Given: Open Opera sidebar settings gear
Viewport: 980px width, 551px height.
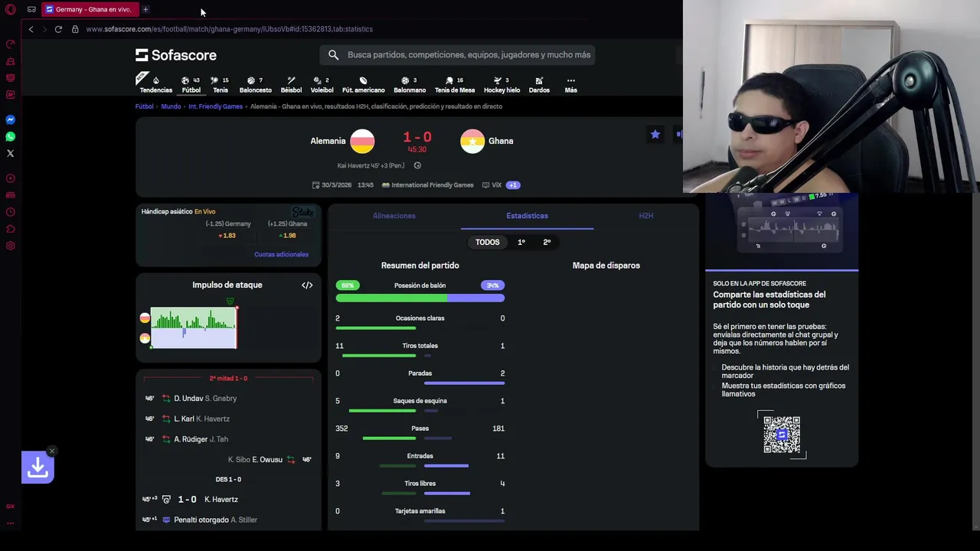Looking at the screenshot, I should coord(11,246).
